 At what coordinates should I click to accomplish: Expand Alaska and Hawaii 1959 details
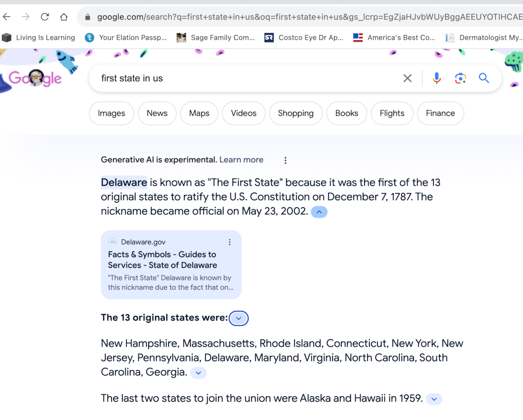tap(434, 399)
